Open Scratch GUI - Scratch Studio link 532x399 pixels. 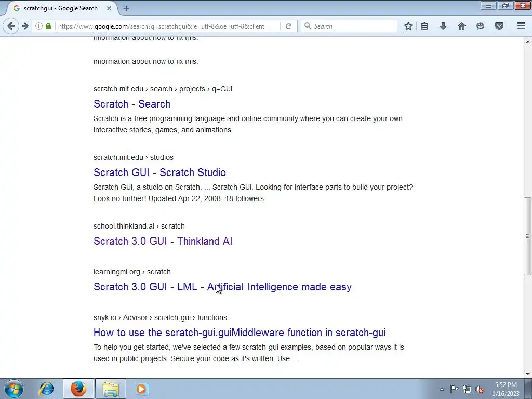(159, 172)
